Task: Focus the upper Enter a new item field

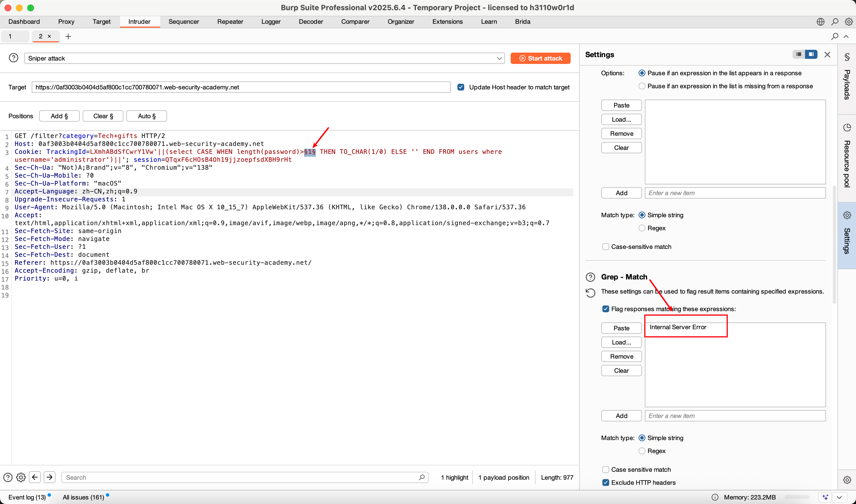Action: click(735, 193)
